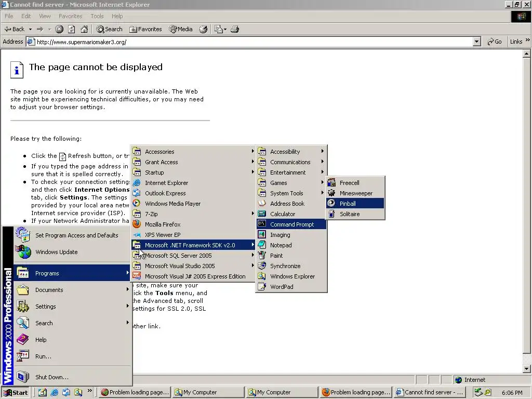Image resolution: width=532 pixels, height=399 pixels.
Task: Click the Back navigation button
Action: [x=15, y=29]
